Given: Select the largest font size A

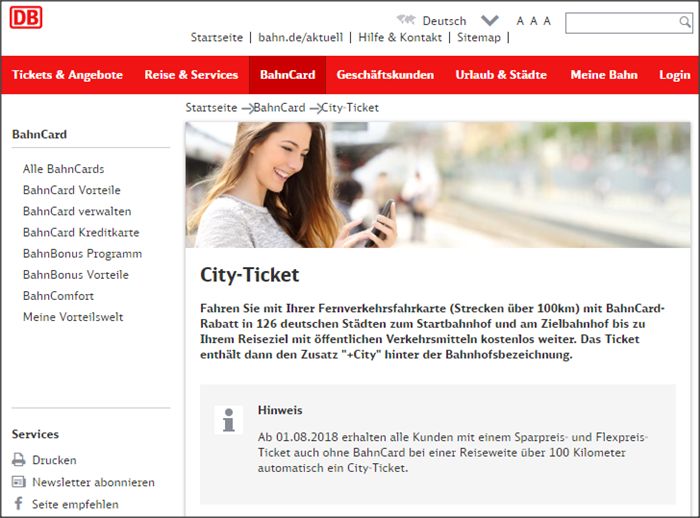Looking at the screenshot, I should click(x=547, y=21).
